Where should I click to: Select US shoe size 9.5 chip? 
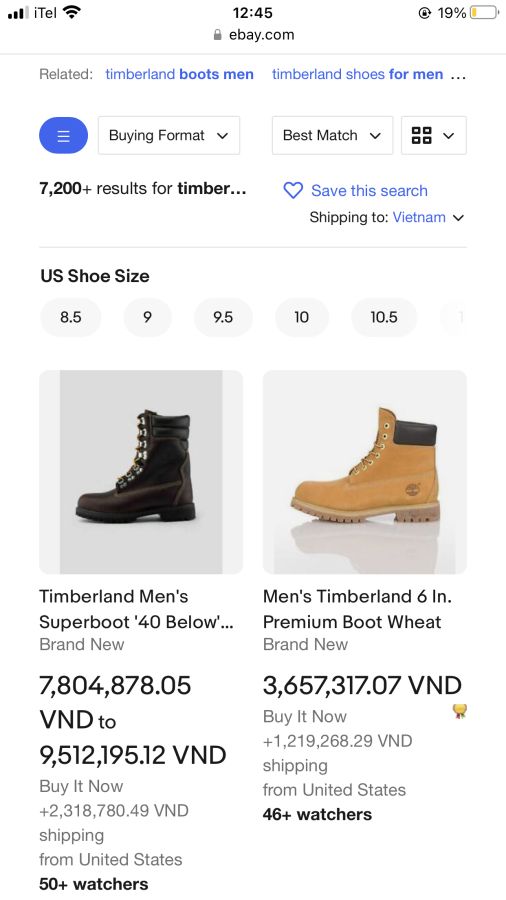(223, 317)
